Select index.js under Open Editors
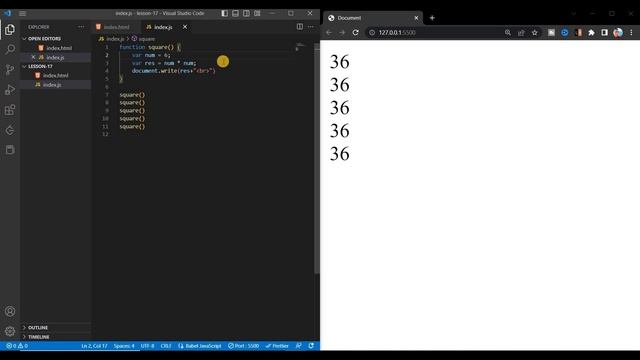Screen dimensions: 640x360 (x=56, y=58)
